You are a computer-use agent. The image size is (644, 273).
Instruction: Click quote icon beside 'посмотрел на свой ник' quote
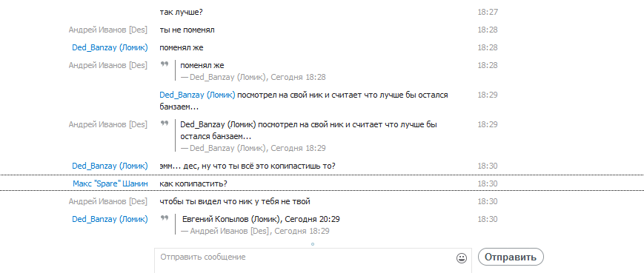[165, 123]
